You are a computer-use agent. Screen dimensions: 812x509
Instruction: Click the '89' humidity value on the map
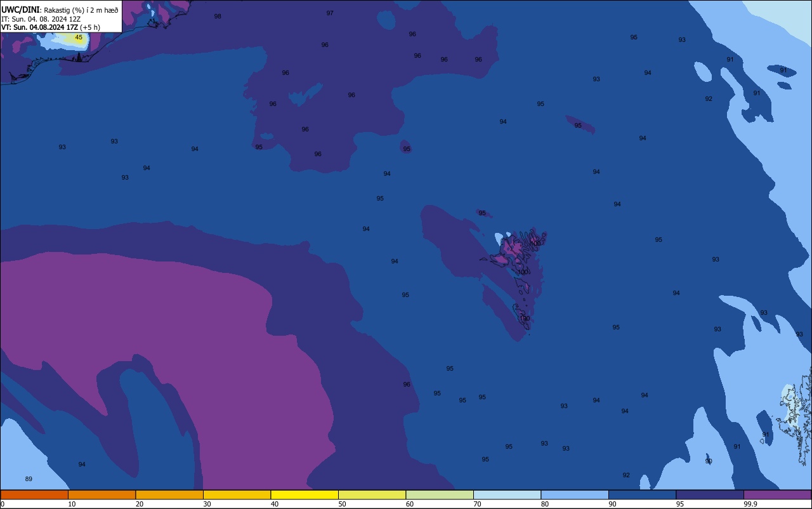29,479
